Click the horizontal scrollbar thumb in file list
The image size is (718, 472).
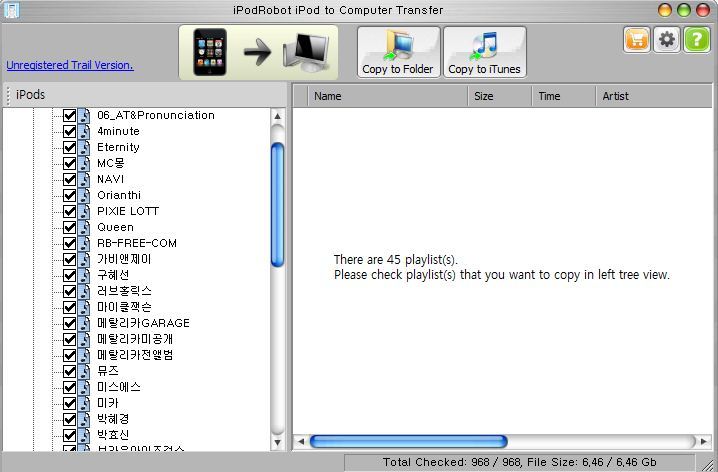[x=408, y=442]
